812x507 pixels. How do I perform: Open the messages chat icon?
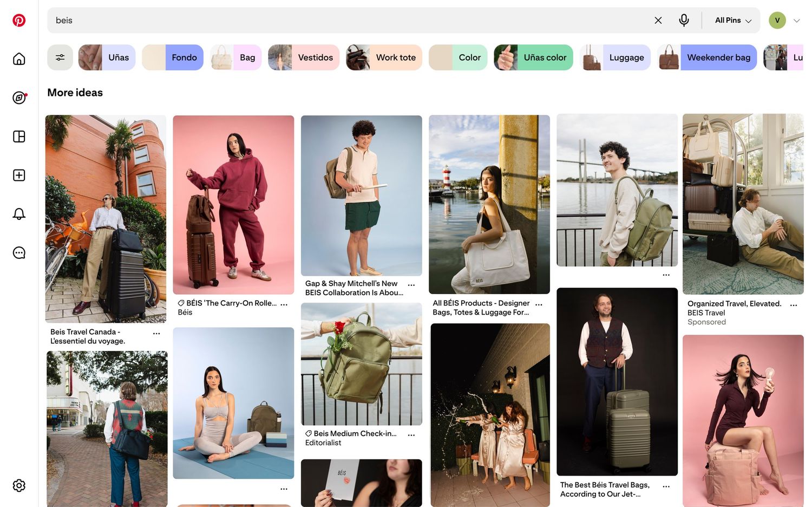click(x=19, y=253)
